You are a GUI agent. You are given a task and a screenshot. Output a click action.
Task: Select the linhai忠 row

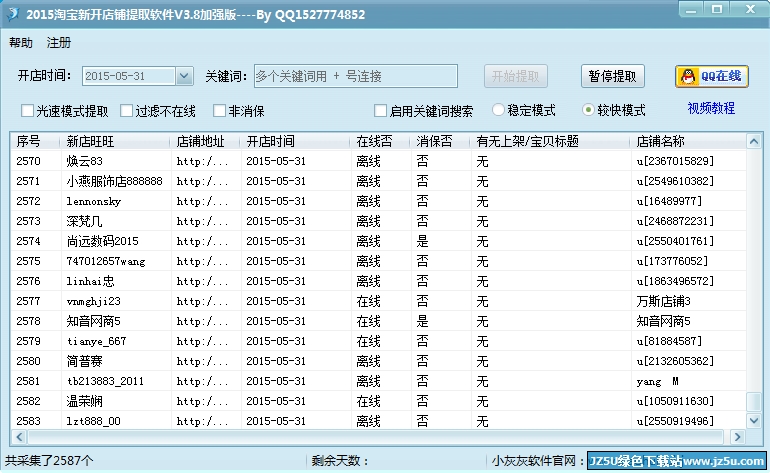[378, 281]
